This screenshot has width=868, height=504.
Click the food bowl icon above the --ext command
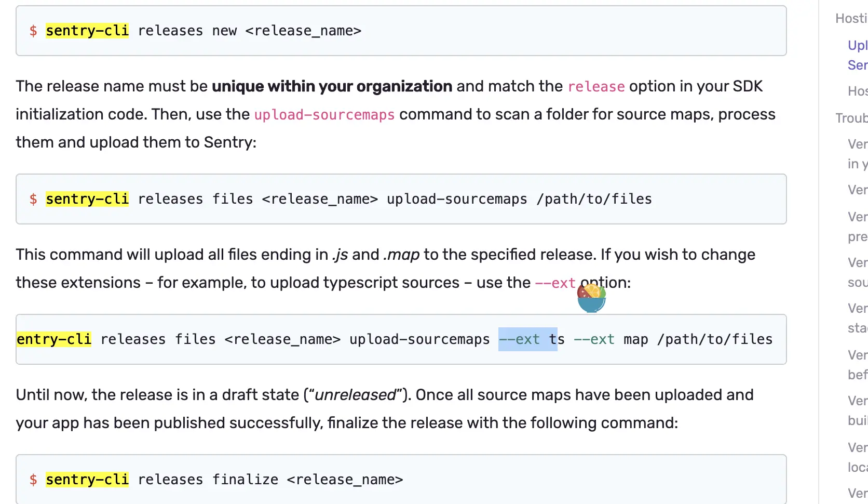pyautogui.click(x=592, y=298)
